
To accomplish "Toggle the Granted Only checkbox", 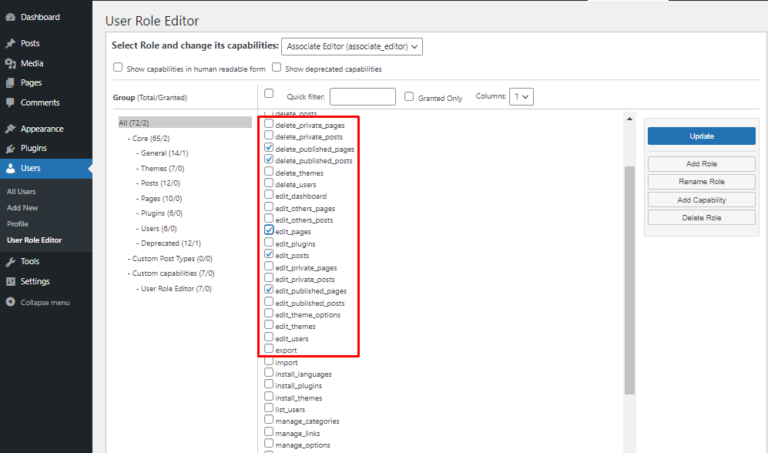I will (x=409, y=97).
